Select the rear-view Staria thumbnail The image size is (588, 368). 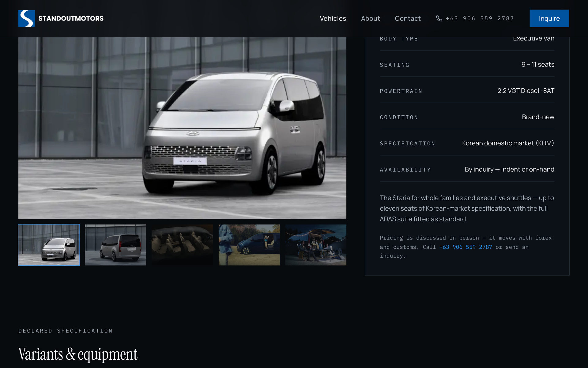115,245
